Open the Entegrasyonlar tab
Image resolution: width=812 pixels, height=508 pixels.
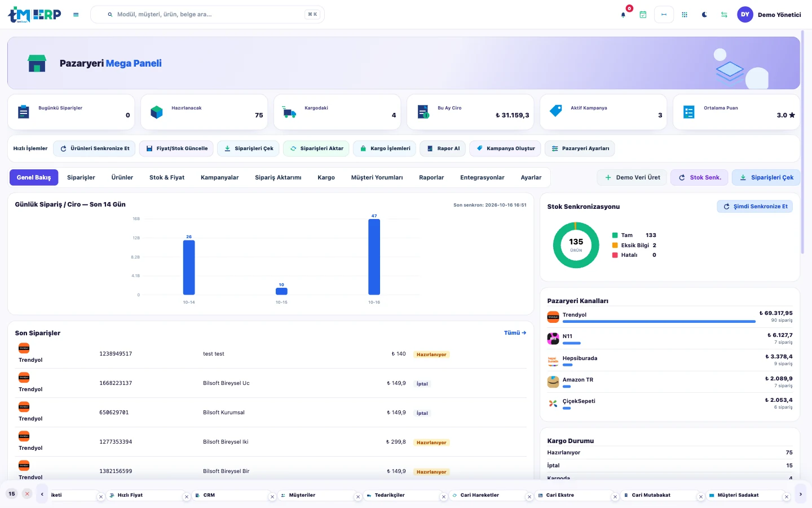click(482, 177)
